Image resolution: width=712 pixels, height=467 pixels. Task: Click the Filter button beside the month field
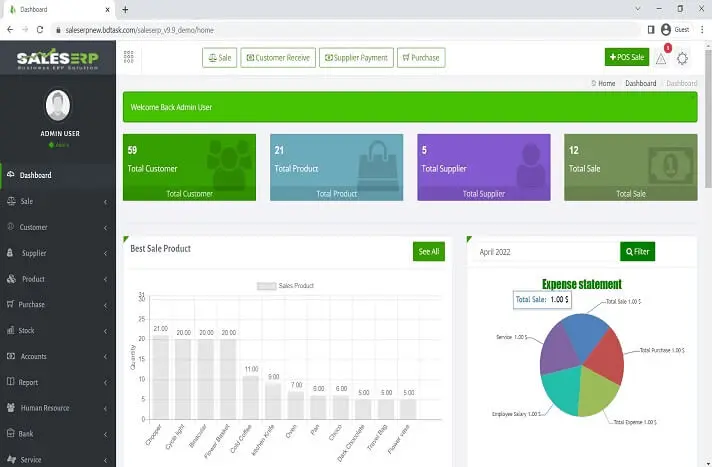[x=637, y=252]
